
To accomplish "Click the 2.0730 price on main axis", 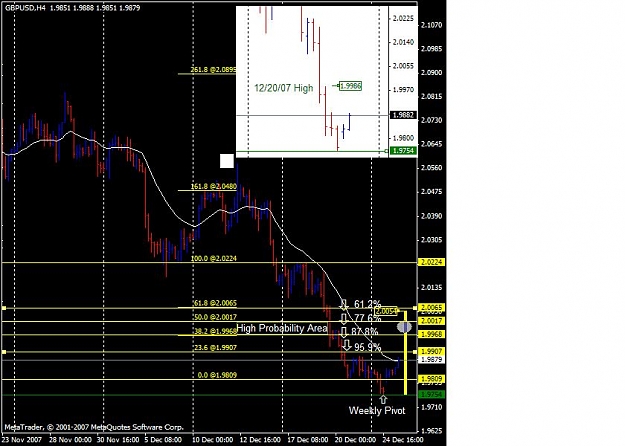I will pos(431,120).
